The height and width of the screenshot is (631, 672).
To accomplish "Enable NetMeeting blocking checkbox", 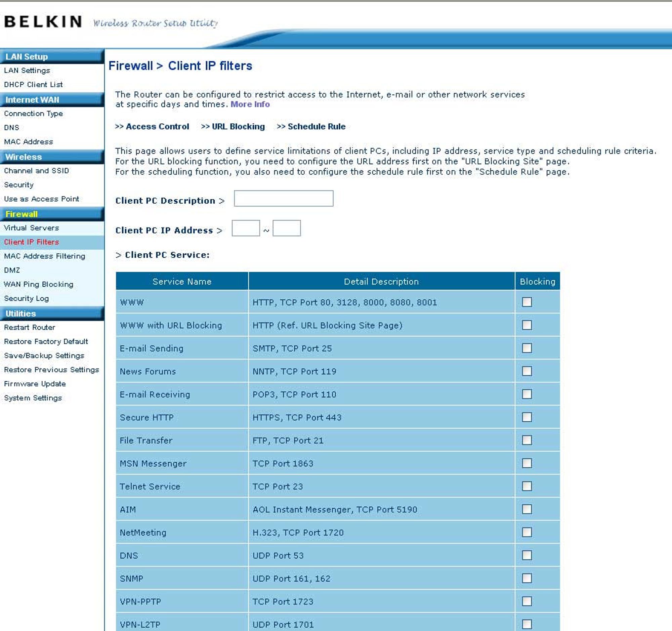I will click(x=527, y=532).
